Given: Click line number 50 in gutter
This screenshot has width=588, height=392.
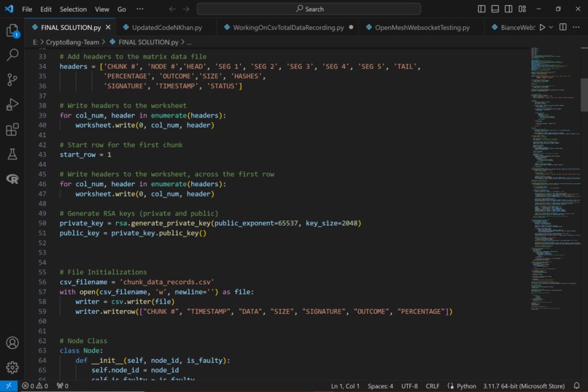Looking at the screenshot, I should 42,223.
